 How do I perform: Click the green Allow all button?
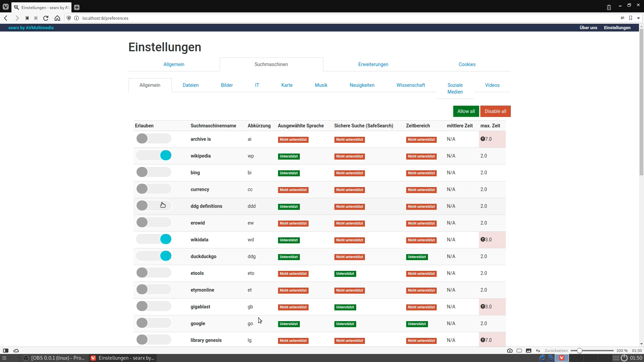pos(466,111)
